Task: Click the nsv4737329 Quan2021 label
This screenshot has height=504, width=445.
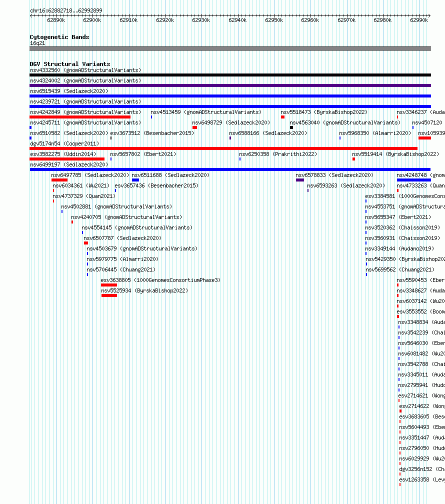Action: (84, 196)
